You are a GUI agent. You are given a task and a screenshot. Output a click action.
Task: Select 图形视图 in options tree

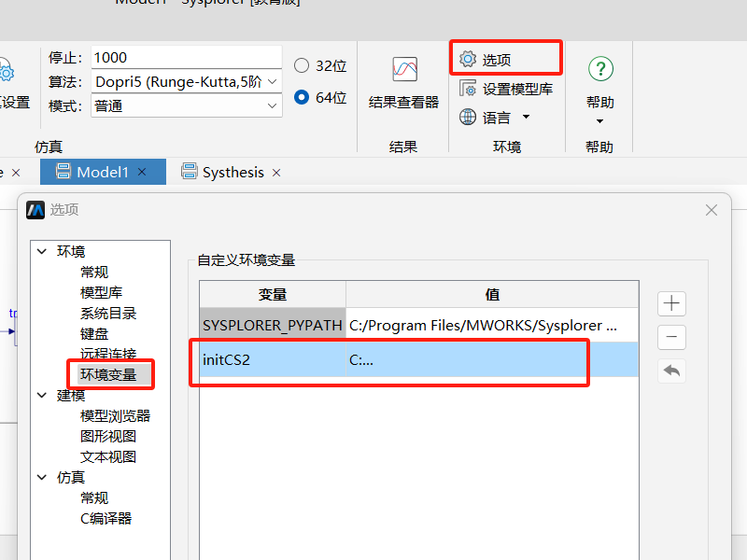[108, 436]
